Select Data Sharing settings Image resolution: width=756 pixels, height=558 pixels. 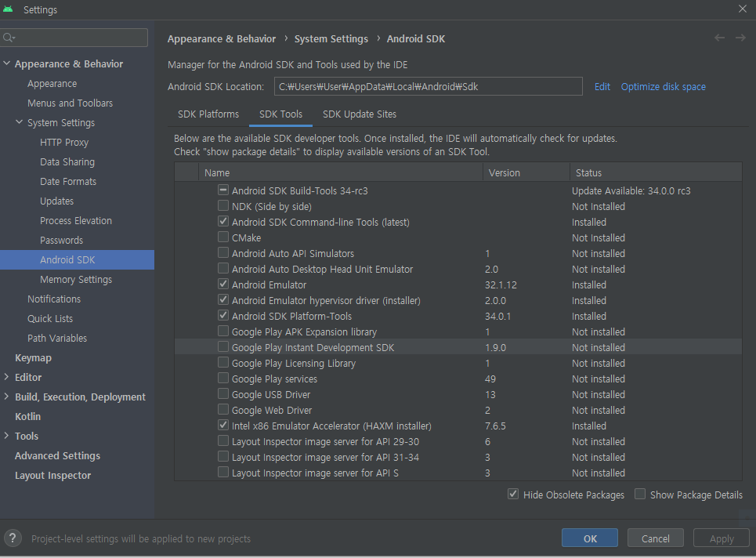(67, 162)
